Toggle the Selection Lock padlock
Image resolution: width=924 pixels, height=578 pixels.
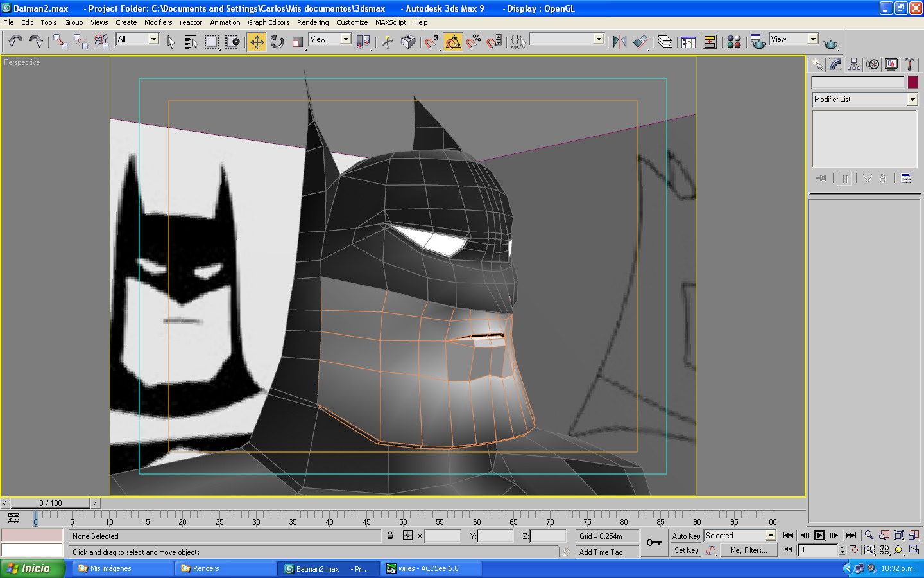[x=390, y=536]
